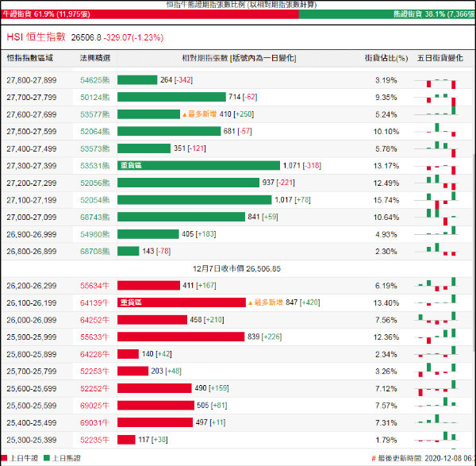Open bull warrant link 64228牛

pos(94,354)
